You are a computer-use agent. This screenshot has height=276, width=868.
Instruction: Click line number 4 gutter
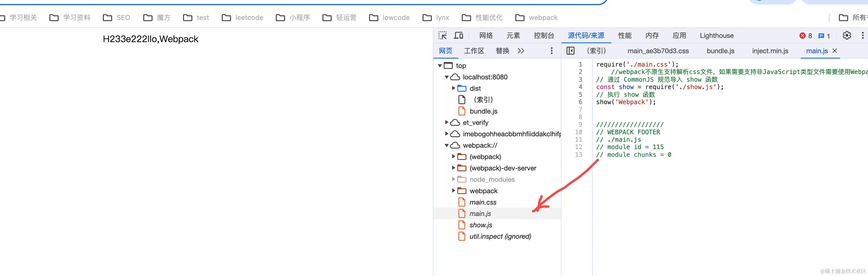(x=580, y=87)
